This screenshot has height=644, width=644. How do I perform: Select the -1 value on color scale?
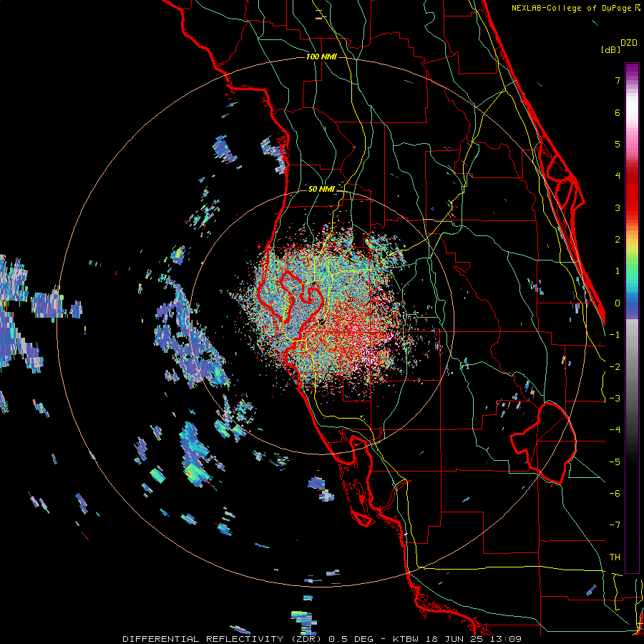pos(615,335)
